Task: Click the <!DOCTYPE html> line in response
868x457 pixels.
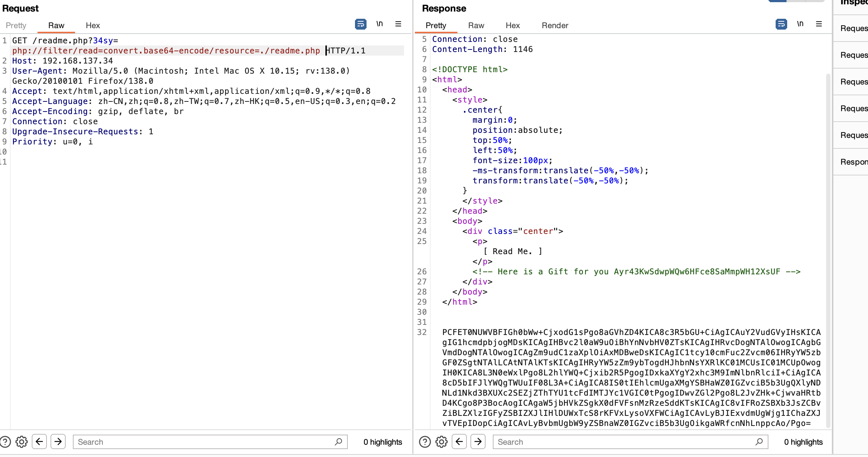Action: click(470, 69)
